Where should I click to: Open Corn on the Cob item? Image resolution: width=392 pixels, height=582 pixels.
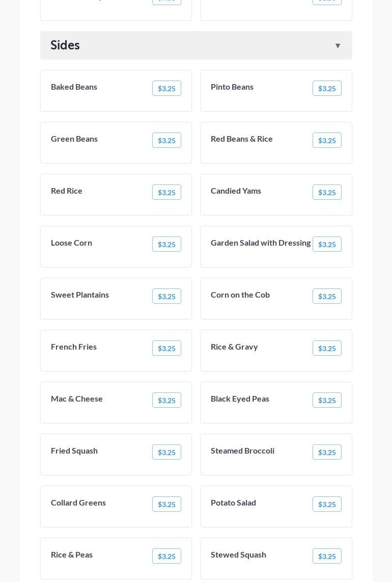click(x=240, y=295)
